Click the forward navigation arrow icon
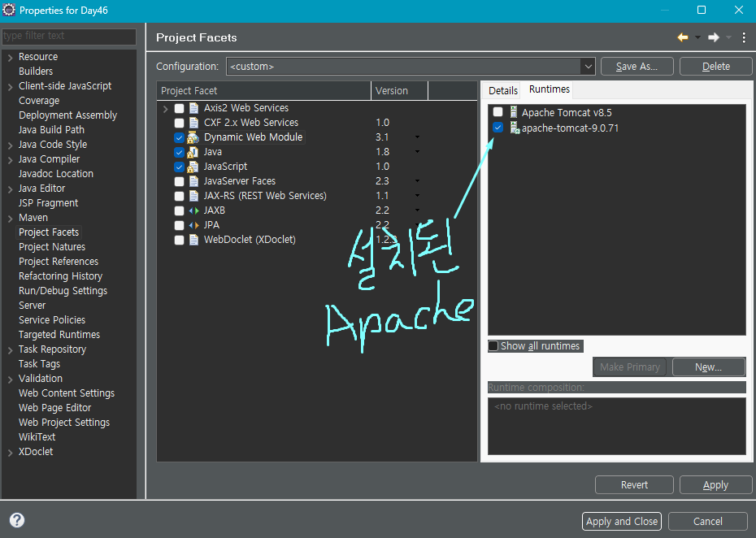 (714, 37)
